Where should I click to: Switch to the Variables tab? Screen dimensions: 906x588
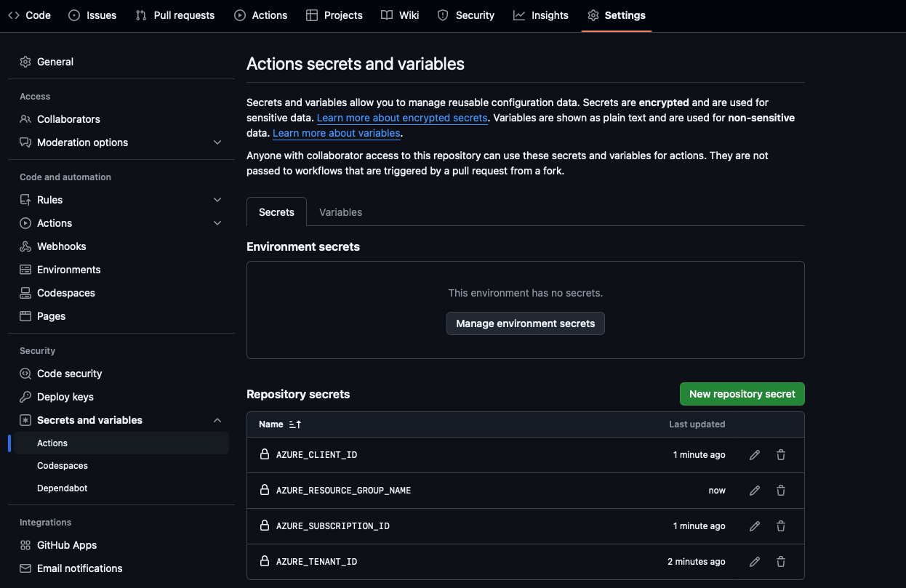[340, 212]
